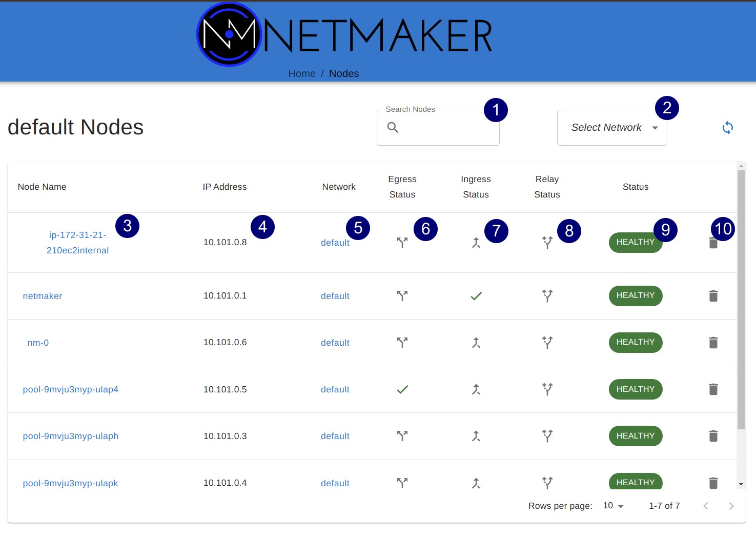Image resolution: width=756 pixels, height=536 pixels.
Task: Open the Select Network dropdown
Action: click(611, 128)
